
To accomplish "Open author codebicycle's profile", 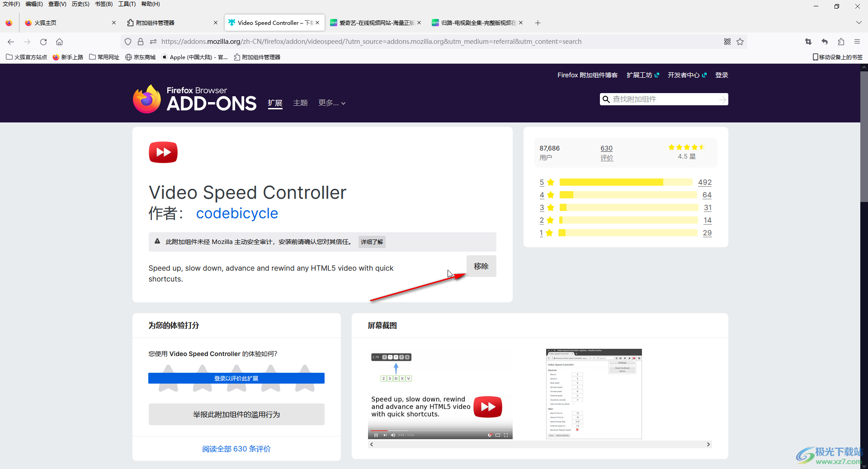I will [237, 213].
